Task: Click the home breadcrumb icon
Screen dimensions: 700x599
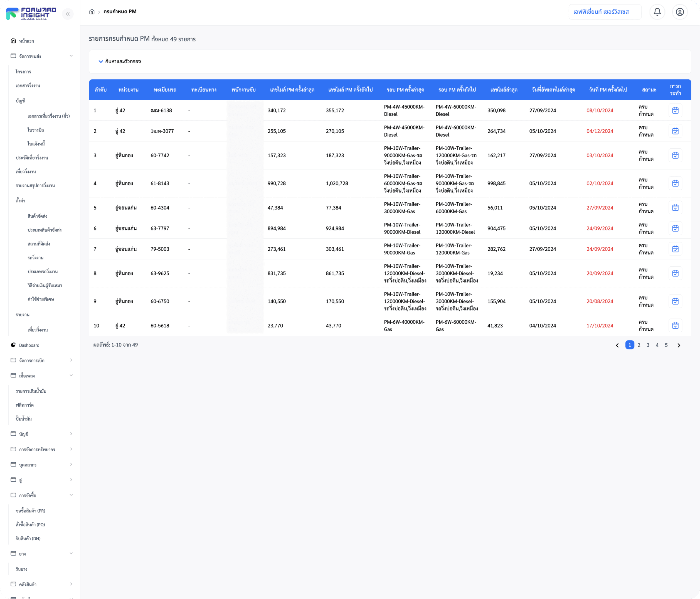Action: (x=92, y=12)
